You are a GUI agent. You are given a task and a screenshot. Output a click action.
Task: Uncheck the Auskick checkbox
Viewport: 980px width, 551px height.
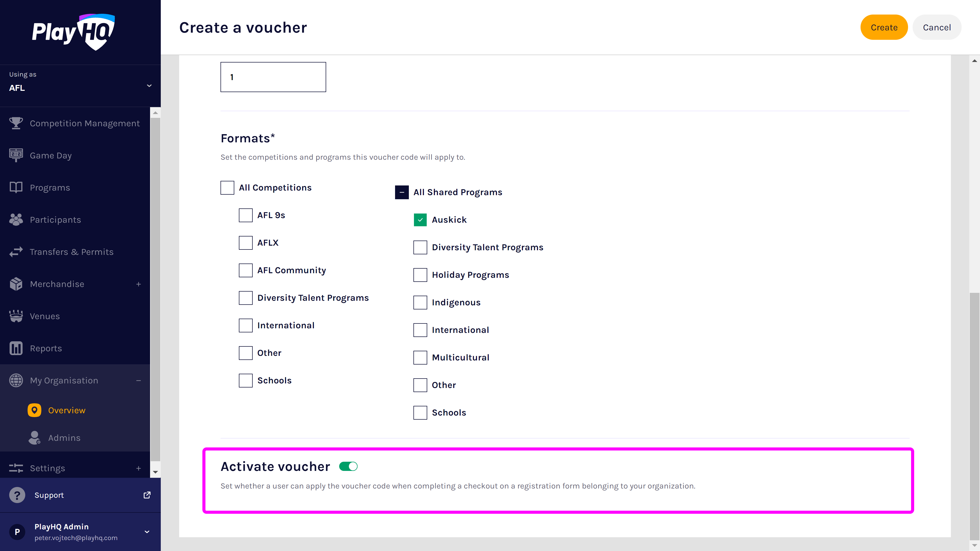click(420, 220)
